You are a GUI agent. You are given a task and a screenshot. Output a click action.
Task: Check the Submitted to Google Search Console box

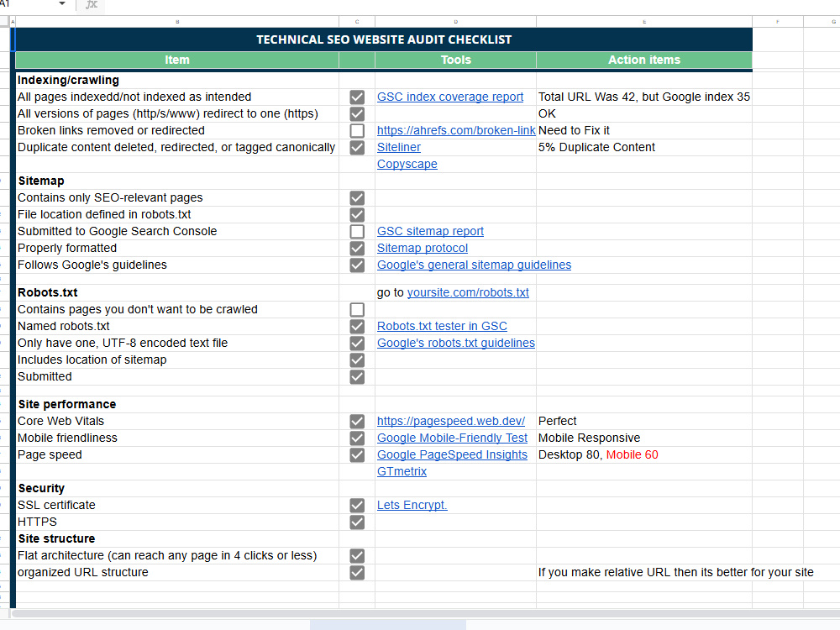pos(357,232)
